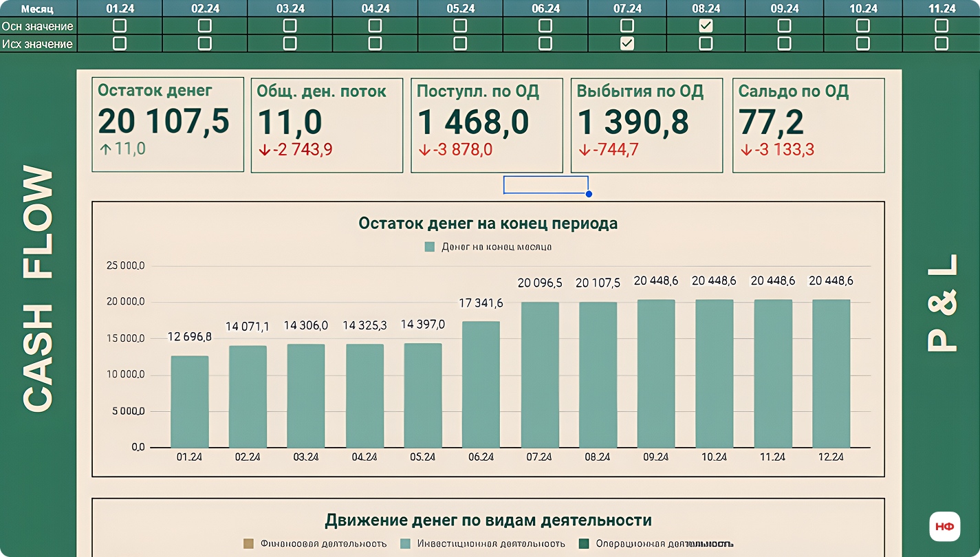980x557 pixels.
Task: Click the Остаток денег на конец периода chart title
Action: pos(488,223)
